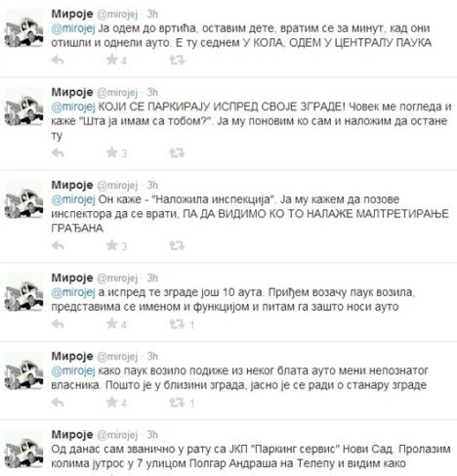Open avatar thumbnail of the још 10 аута tweet

(x=24, y=295)
